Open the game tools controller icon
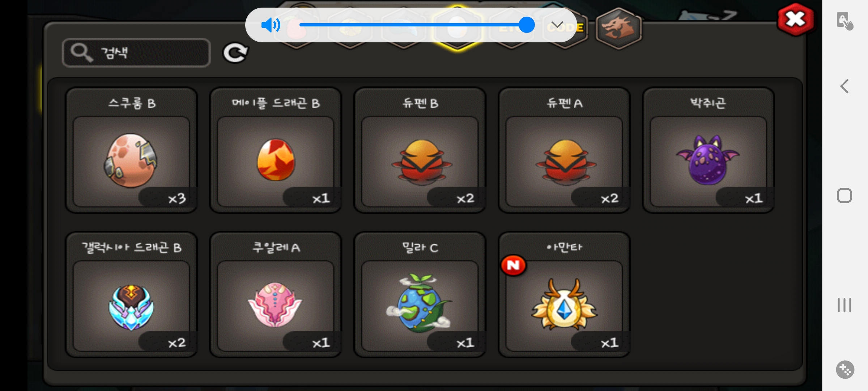Image resolution: width=868 pixels, height=391 pixels. point(845,370)
